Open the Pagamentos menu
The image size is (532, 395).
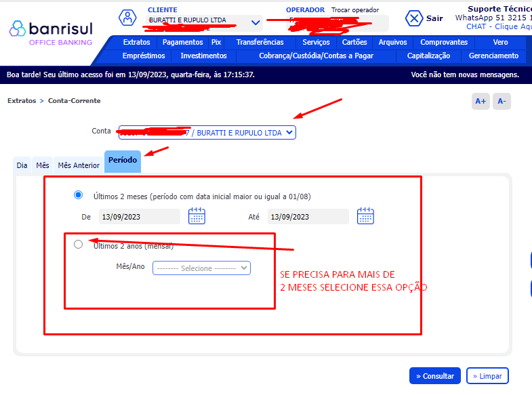182,42
